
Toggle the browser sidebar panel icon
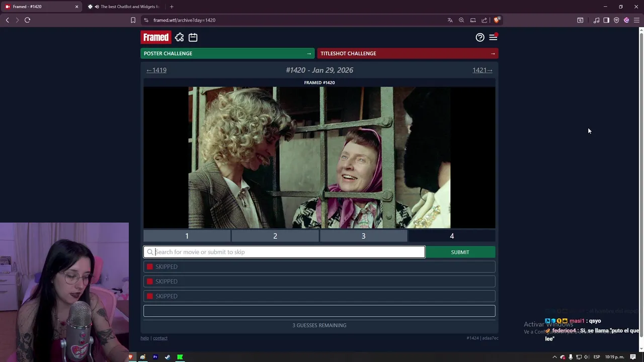click(606, 20)
